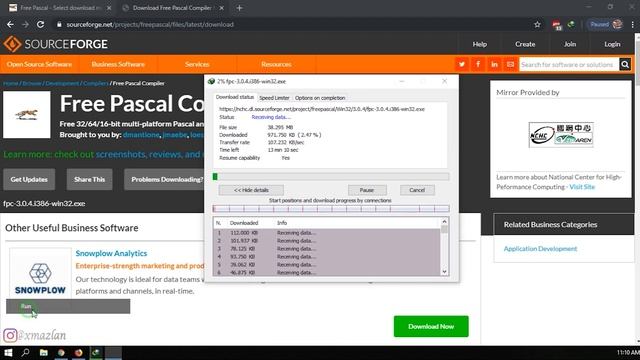Open Open Source Software menu

pyautogui.click(x=39, y=64)
